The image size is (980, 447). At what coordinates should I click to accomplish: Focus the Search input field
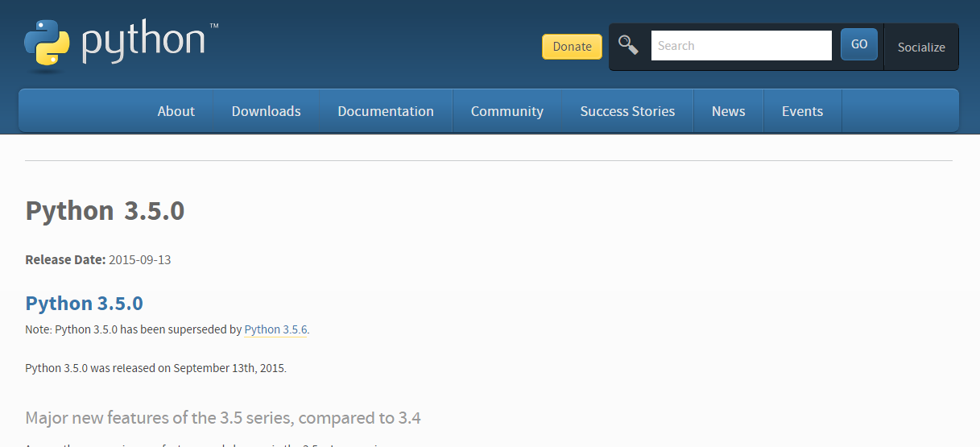coord(741,46)
